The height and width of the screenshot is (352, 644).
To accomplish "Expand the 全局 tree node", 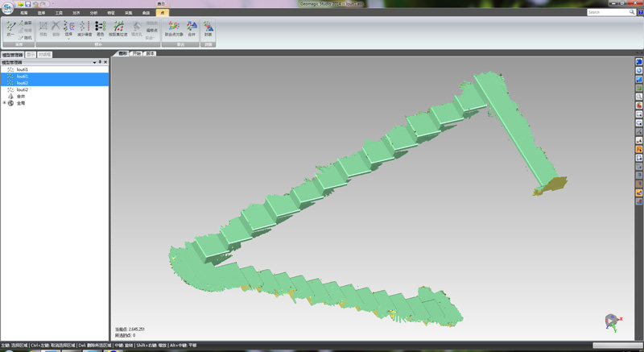I will click(4, 103).
